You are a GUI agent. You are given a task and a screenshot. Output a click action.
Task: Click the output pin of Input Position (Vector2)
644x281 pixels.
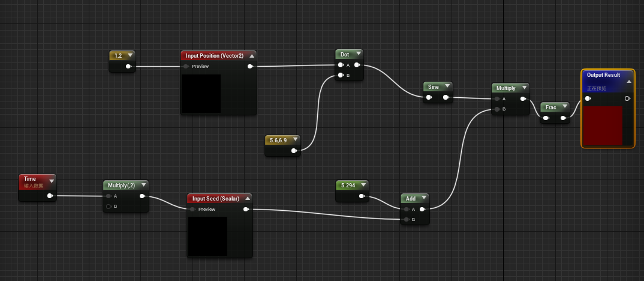(250, 66)
